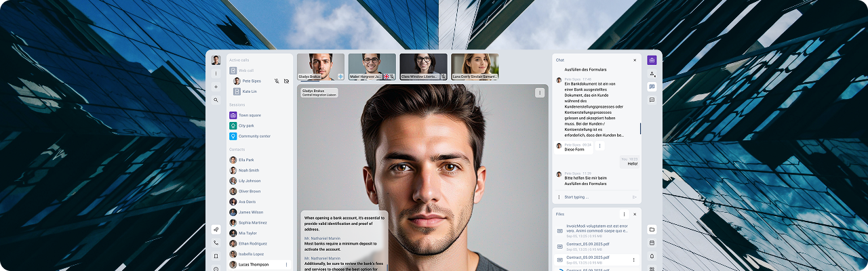Click the search magnifier in left sidebar
Image resolution: width=868 pixels, height=271 pixels.
[x=216, y=100]
